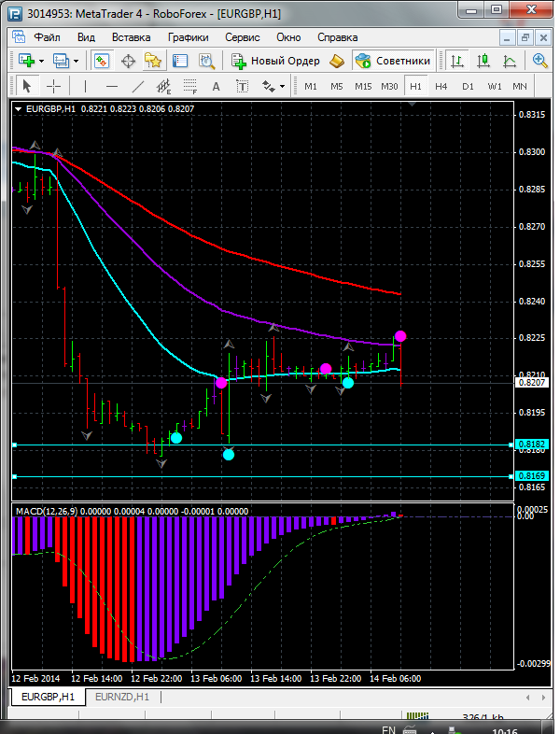Click the zoom in magnifier icon
This screenshot has width=560, height=734.
539,61
